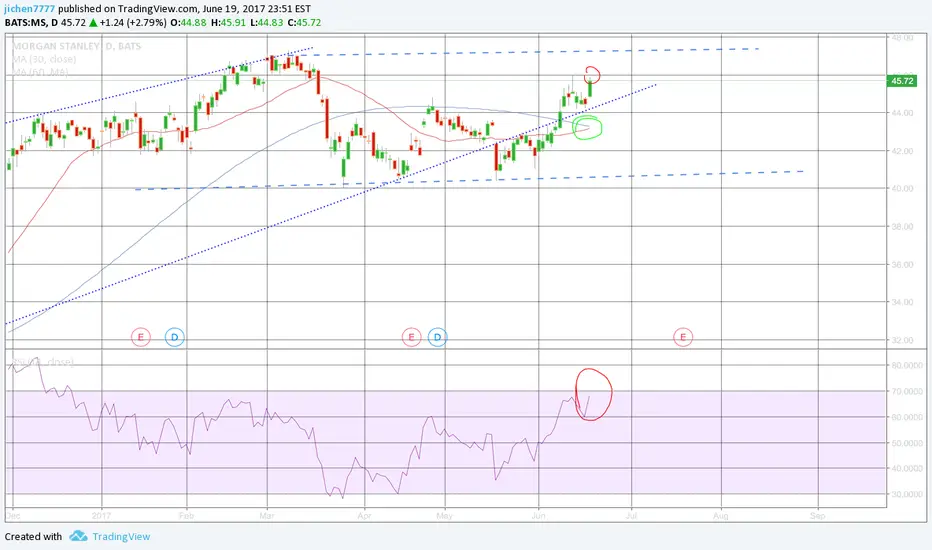Image resolution: width=932 pixels, height=550 pixels.
Task: Select the RSI indicator legend in lower pane
Action: [x=43, y=362]
